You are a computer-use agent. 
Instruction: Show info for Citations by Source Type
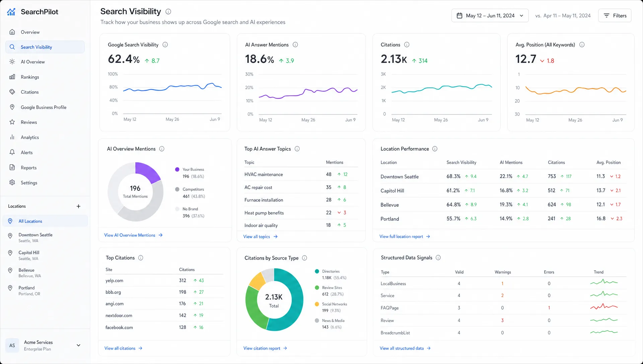304,258
